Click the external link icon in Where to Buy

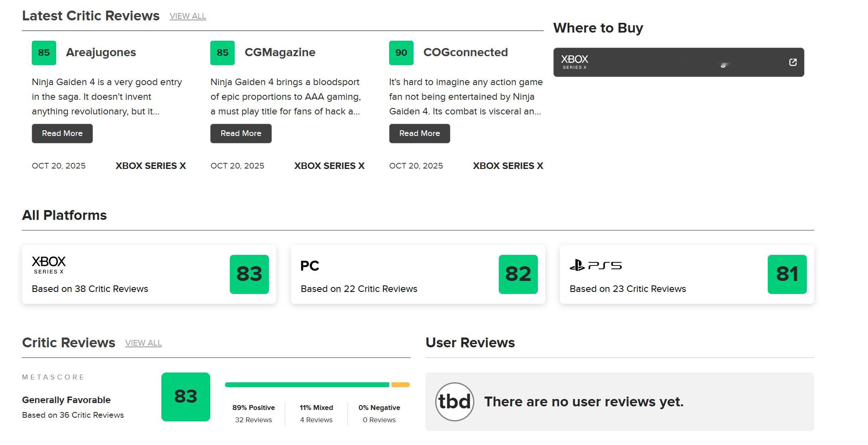[793, 62]
